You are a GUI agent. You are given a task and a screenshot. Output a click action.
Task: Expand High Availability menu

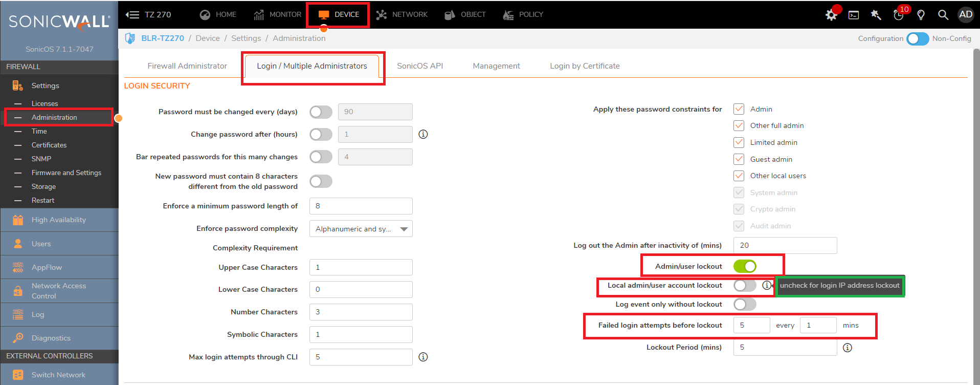click(59, 220)
